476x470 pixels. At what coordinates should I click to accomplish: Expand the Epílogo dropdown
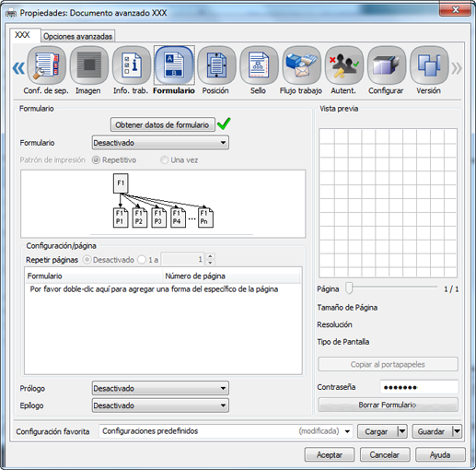[x=160, y=405]
